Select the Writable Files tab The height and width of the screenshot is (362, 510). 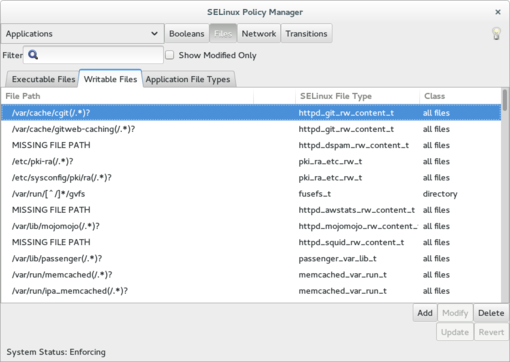[x=110, y=79]
